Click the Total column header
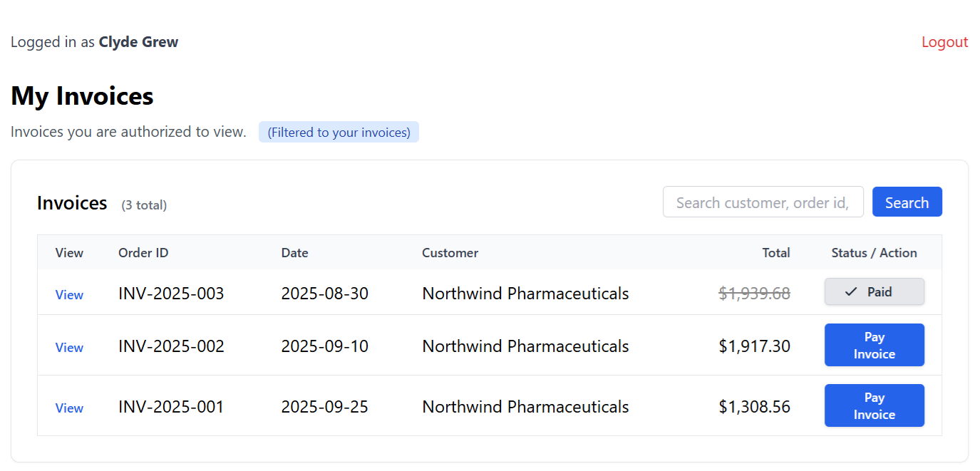The height and width of the screenshot is (471, 980). (x=776, y=253)
